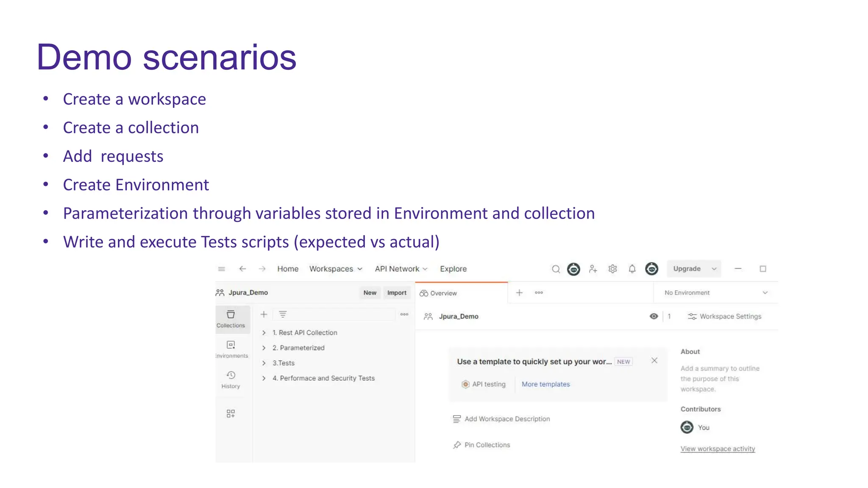The width and height of the screenshot is (868, 488).
Task: Click the avatar icon beside search
Action: [x=573, y=269]
